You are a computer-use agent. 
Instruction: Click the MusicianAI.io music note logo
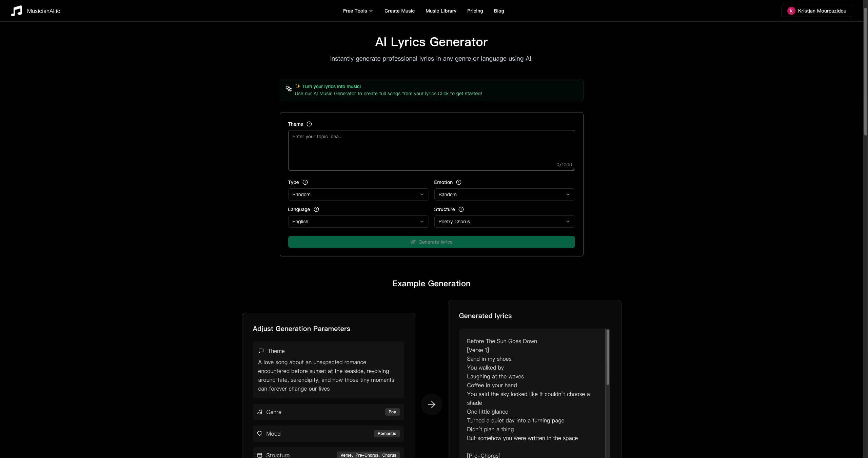click(17, 11)
